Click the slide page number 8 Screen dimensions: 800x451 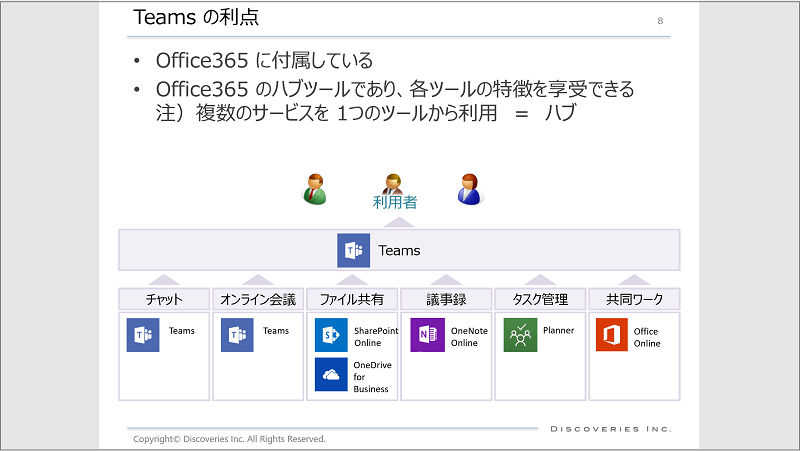pos(660,21)
